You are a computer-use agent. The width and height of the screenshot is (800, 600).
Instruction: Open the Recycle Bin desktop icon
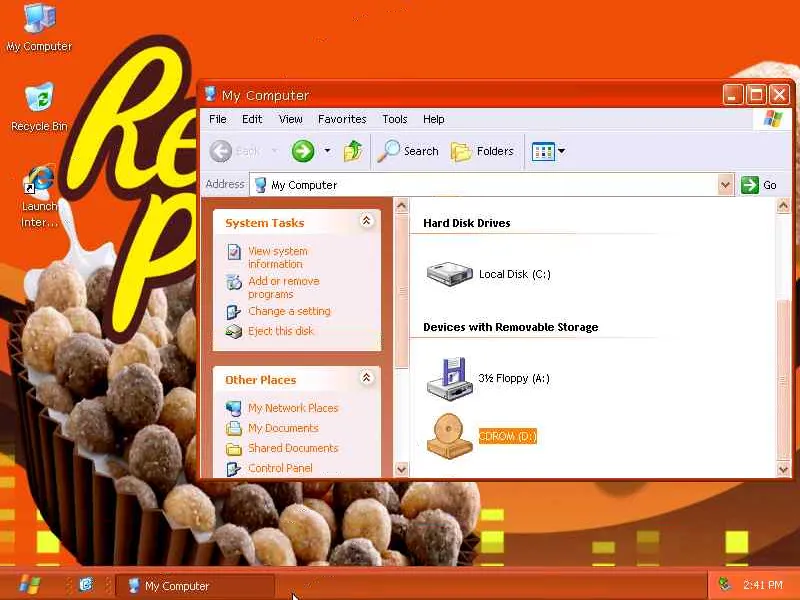[39, 107]
